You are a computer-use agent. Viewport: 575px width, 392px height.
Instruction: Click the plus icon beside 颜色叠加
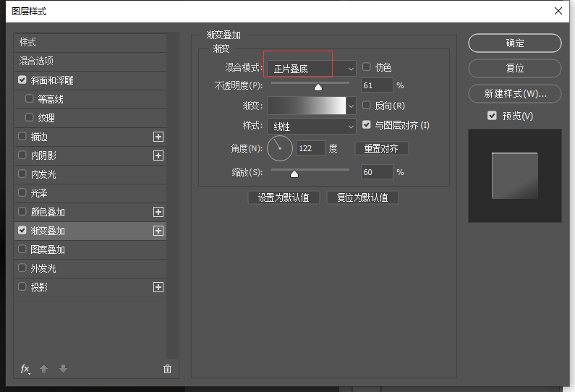[158, 212]
